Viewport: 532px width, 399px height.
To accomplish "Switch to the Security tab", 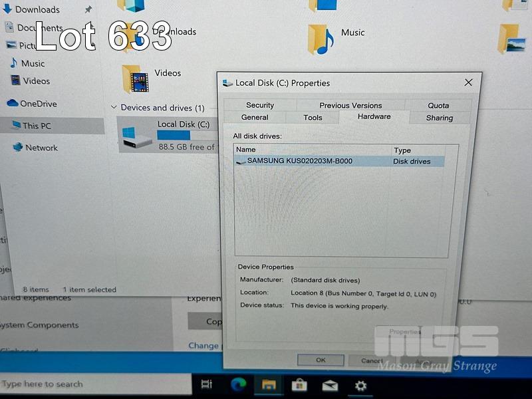I will point(260,105).
